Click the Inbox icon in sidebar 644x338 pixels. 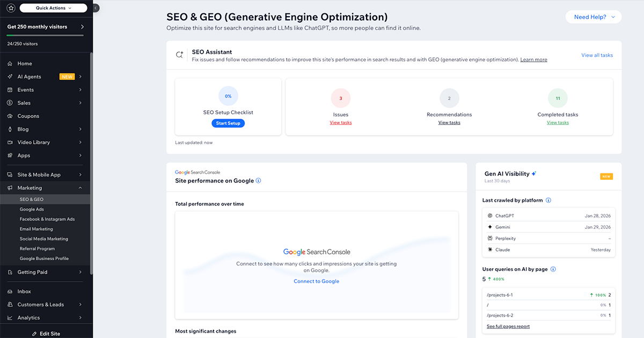(10, 291)
